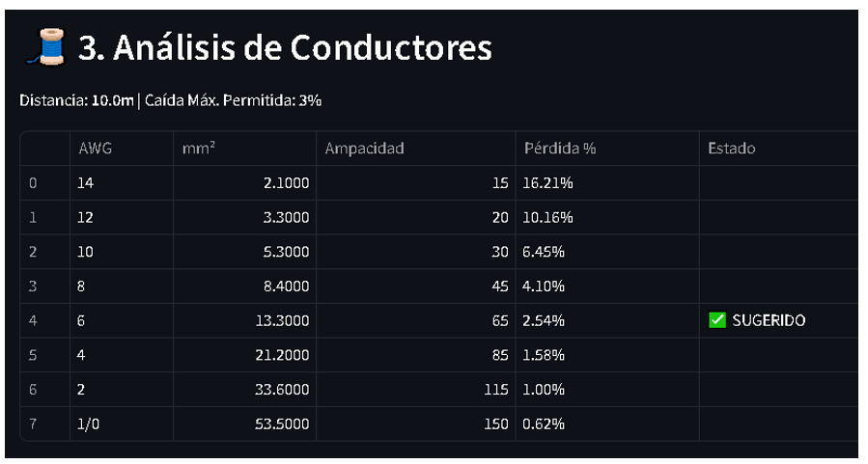
Task: Select row index 0 cell
Action: pos(34,183)
